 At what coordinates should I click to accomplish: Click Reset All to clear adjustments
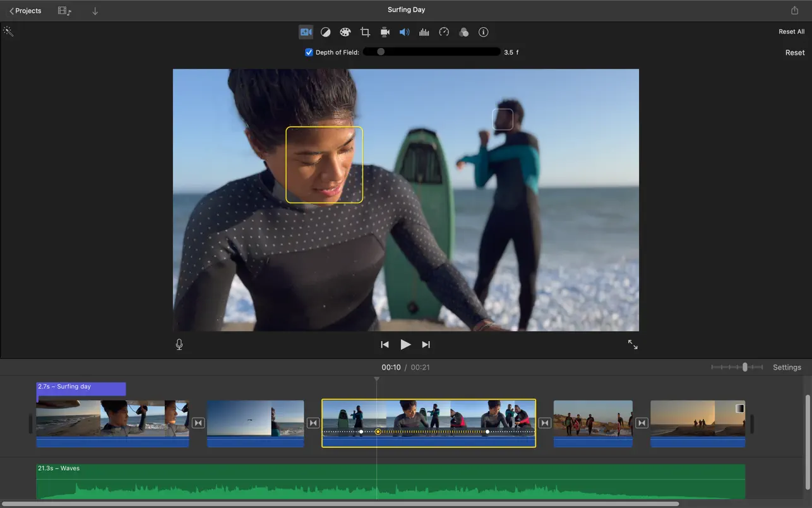[791, 31]
